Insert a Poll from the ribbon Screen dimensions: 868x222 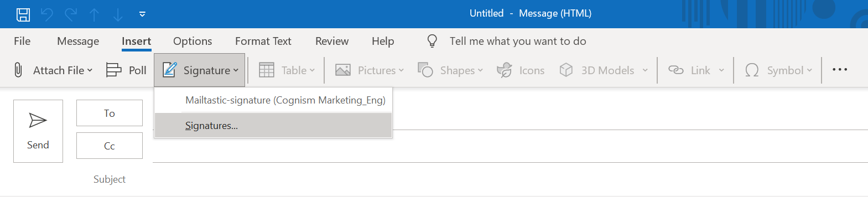pyautogui.click(x=126, y=70)
